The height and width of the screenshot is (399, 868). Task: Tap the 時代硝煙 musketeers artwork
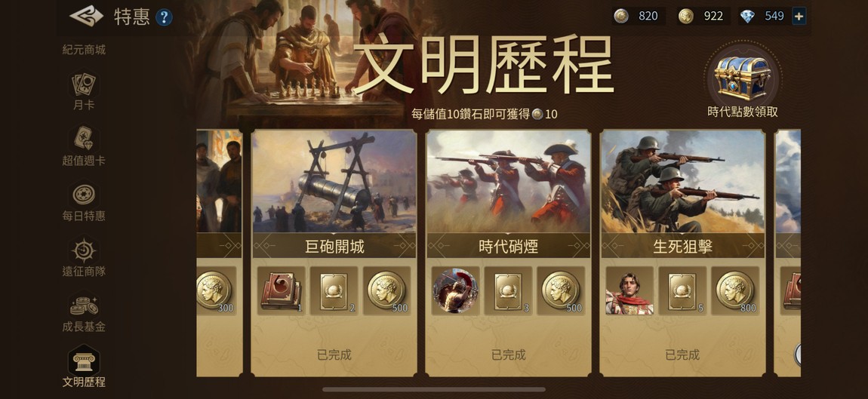coord(508,182)
